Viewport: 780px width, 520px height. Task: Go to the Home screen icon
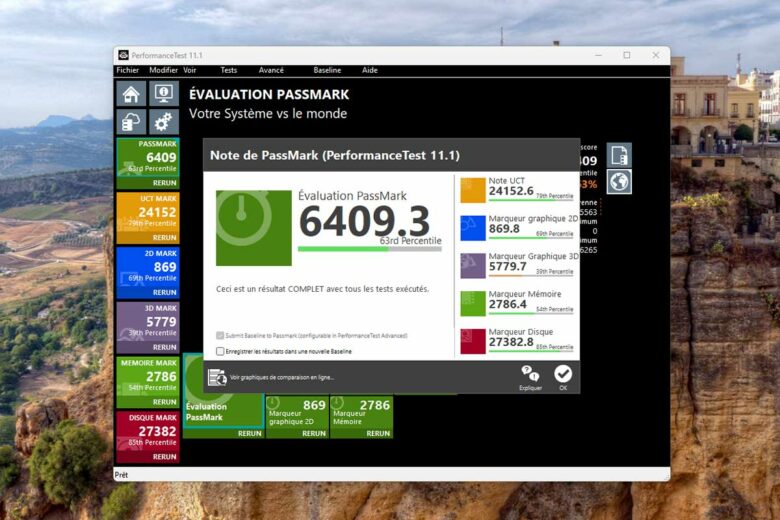(131, 94)
